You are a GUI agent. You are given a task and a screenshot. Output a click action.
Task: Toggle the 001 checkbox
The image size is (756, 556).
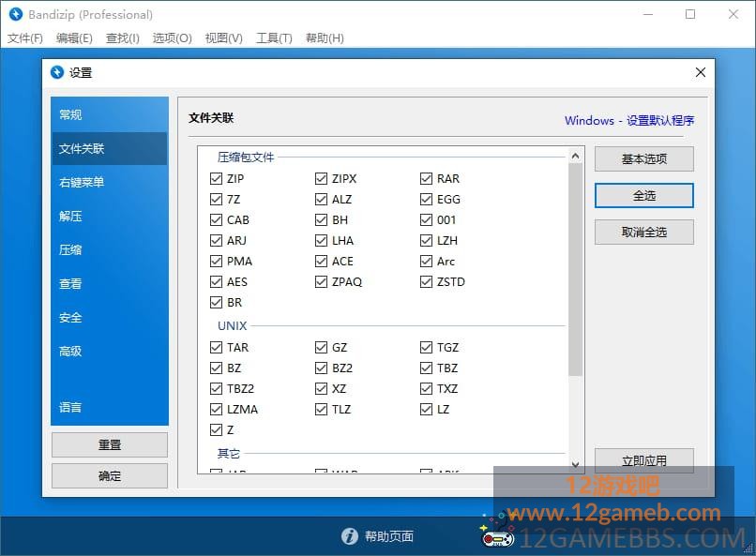pos(426,219)
